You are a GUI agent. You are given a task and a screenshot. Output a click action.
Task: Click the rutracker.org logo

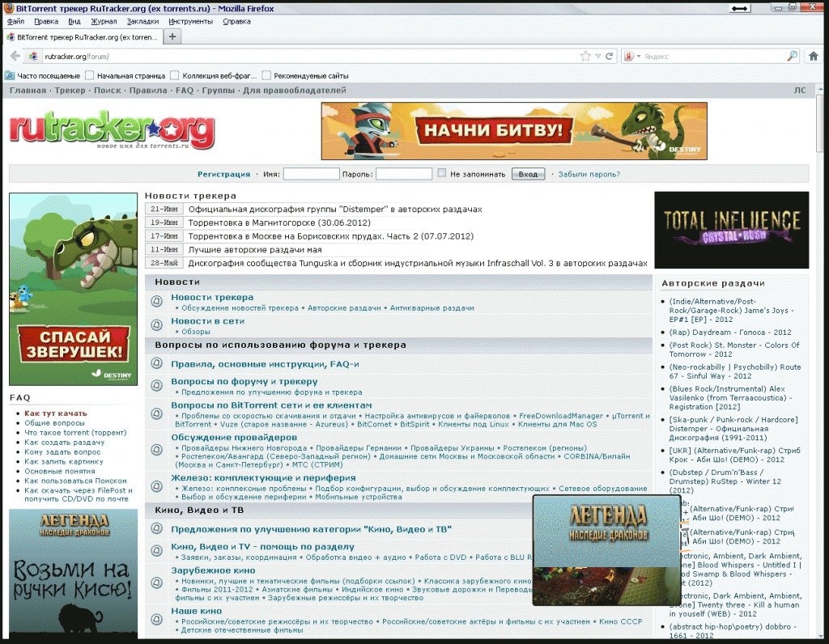[112, 130]
